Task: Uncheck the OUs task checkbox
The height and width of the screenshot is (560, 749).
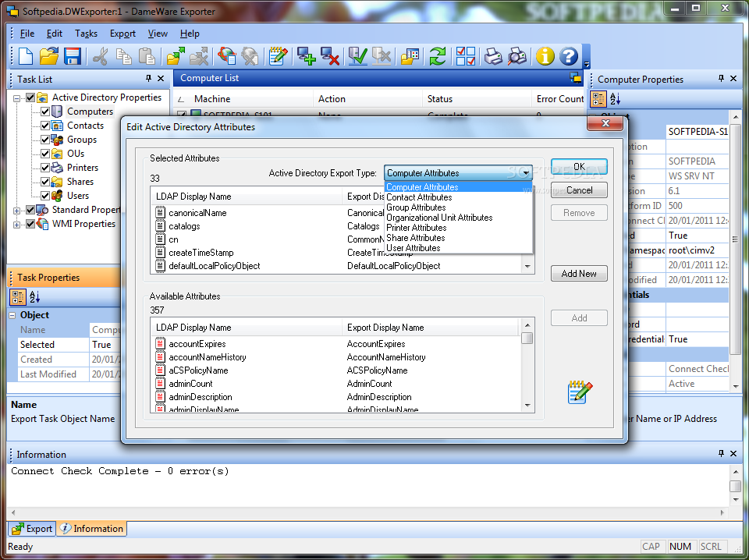Action: click(45, 154)
